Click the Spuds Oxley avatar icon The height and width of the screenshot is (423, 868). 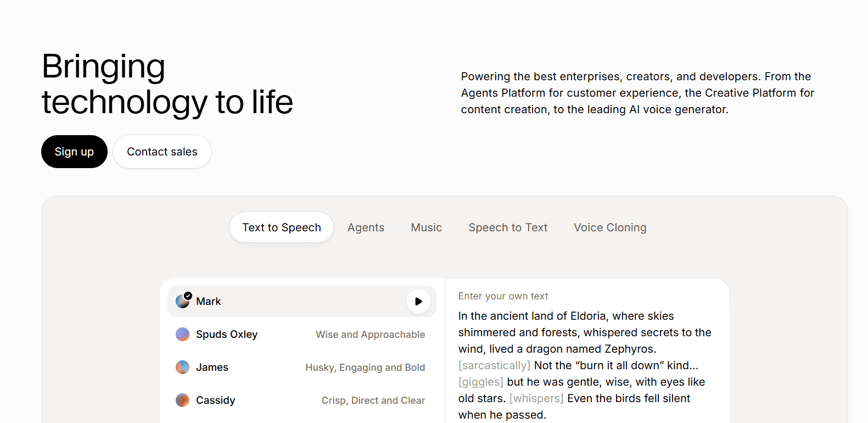(182, 335)
